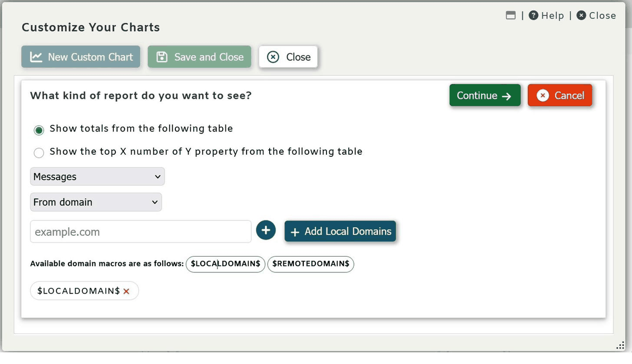
Task: Click the white Close button beside Save and Close
Action: pos(288,57)
